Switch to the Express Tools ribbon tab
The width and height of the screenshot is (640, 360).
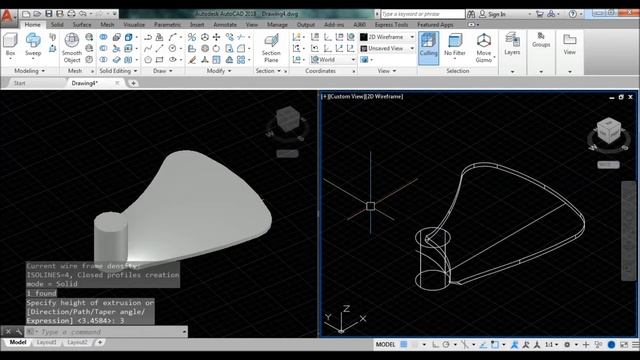tap(391, 24)
